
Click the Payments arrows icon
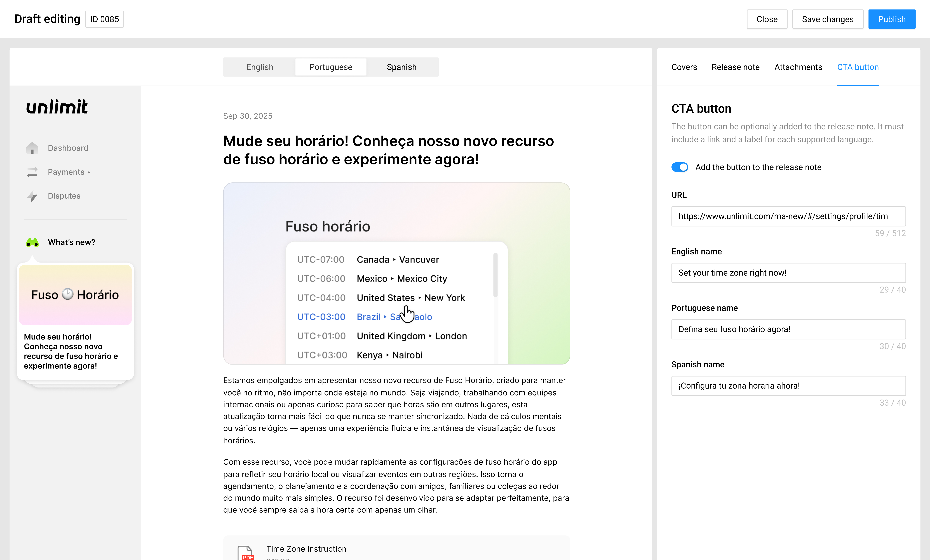pos(32,172)
